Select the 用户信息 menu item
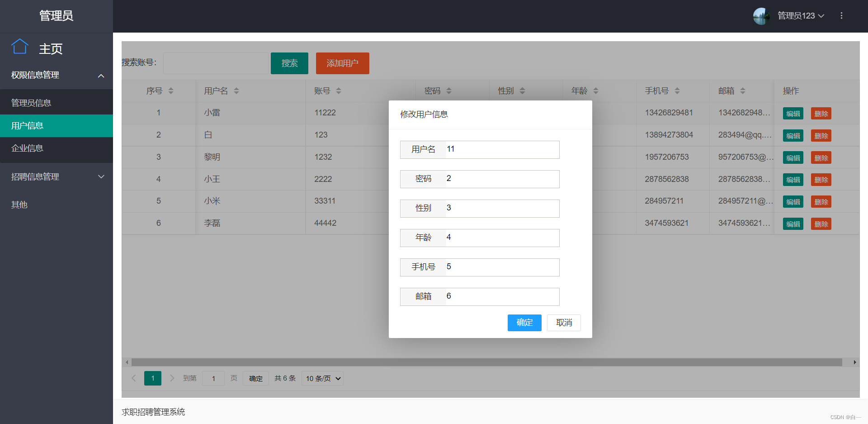This screenshot has height=424, width=868. (x=57, y=126)
